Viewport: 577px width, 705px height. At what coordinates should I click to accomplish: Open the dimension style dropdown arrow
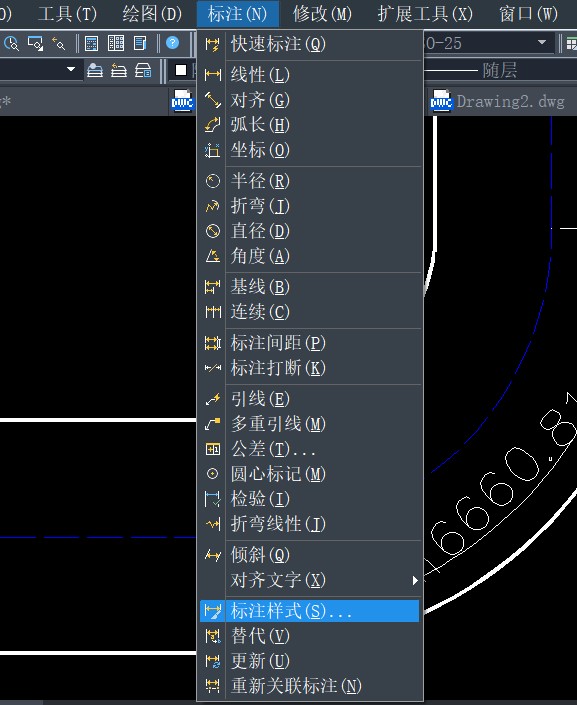click(542, 42)
